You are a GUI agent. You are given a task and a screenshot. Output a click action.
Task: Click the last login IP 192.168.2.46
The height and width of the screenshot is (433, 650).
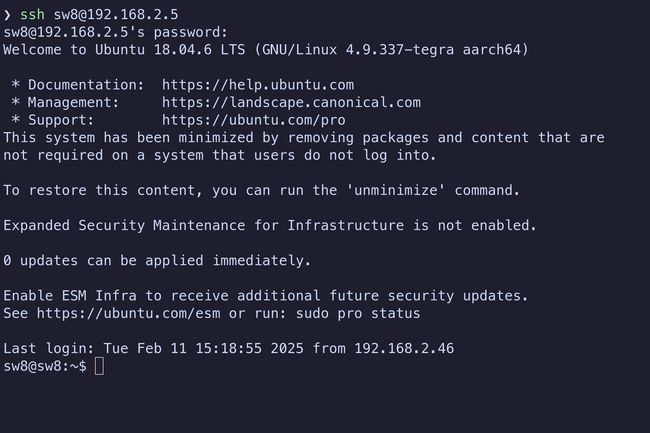point(404,348)
